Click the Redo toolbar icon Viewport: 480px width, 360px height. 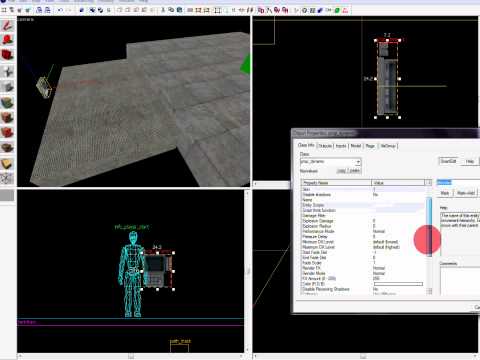click(x=68, y=10)
